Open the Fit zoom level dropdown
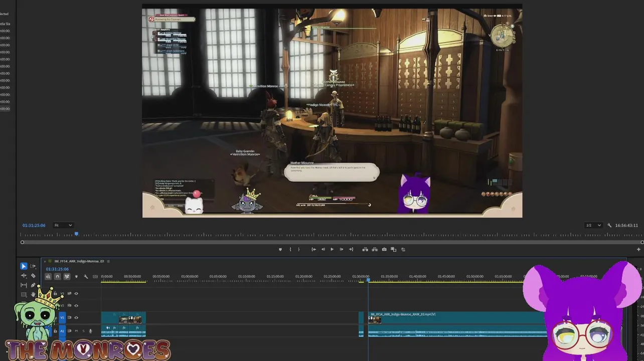The height and width of the screenshot is (361, 644). click(63, 225)
